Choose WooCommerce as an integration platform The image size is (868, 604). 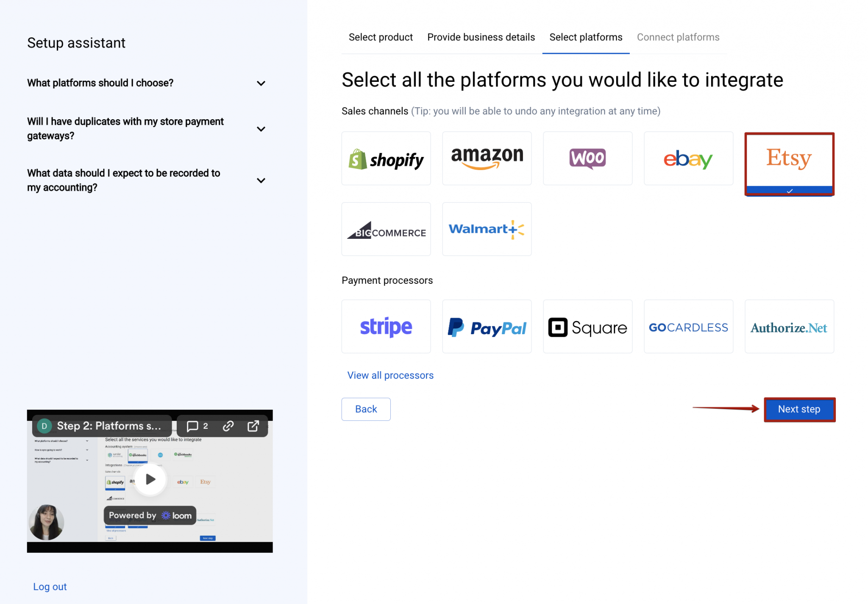click(x=587, y=158)
